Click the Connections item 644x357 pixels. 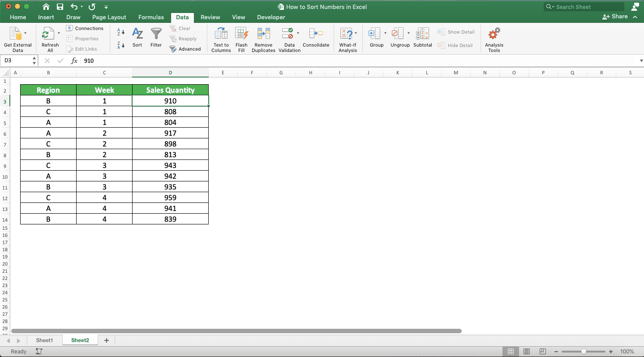(85, 28)
